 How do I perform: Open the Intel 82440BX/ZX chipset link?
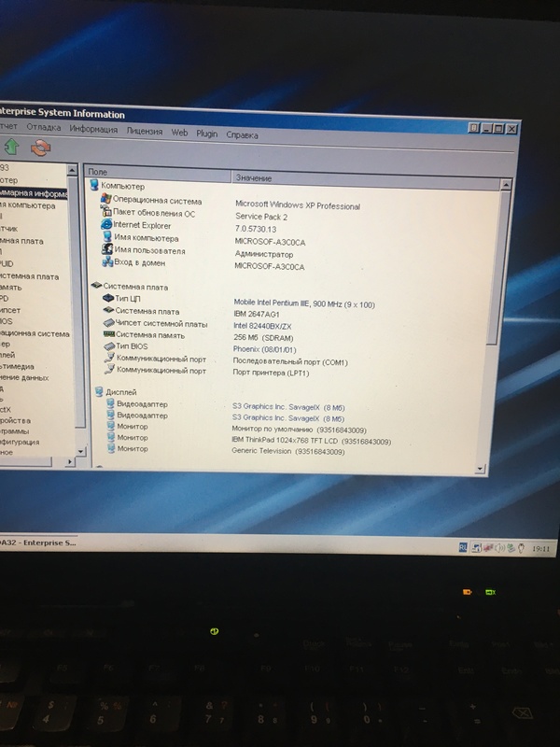pyautogui.click(x=262, y=326)
